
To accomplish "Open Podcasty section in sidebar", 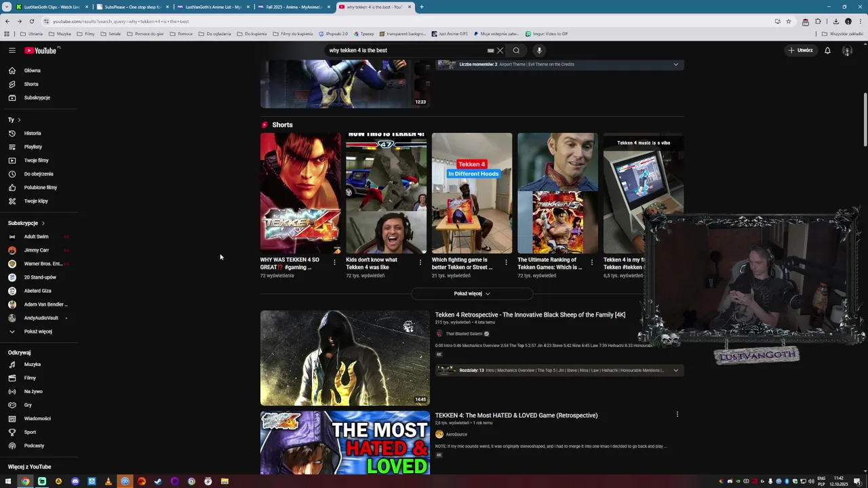I will [34, 446].
